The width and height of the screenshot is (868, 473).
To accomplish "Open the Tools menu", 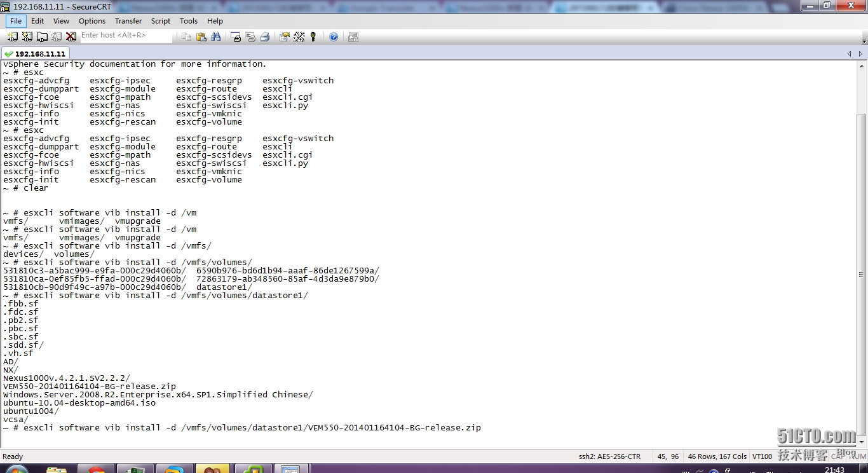I will point(189,21).
